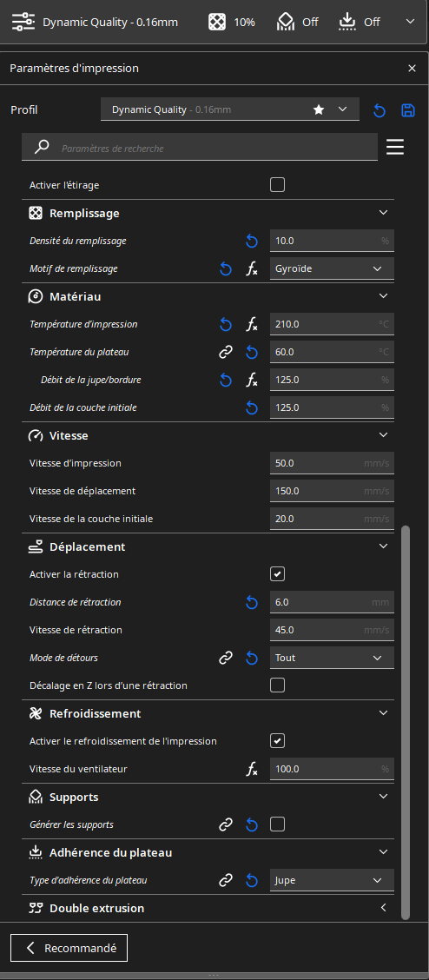Click the settings list vertical scrollbar

pyautogui.click(x=406, y=722)
